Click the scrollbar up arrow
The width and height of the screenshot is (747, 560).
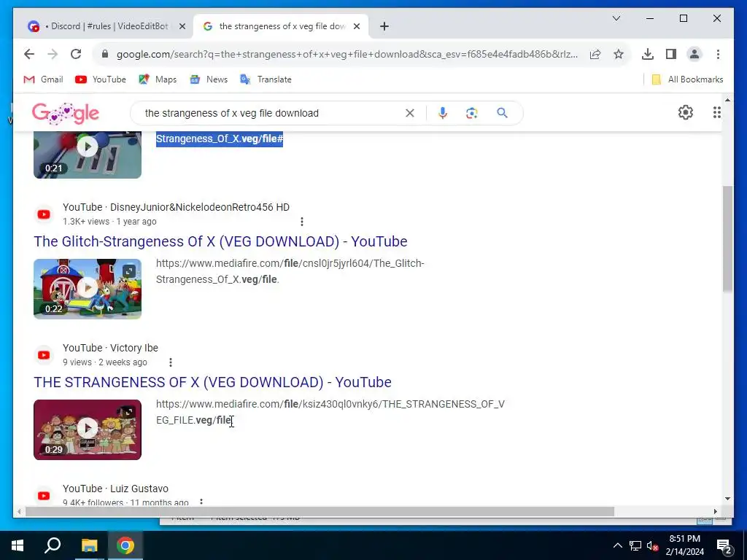(x=727, y=100)
